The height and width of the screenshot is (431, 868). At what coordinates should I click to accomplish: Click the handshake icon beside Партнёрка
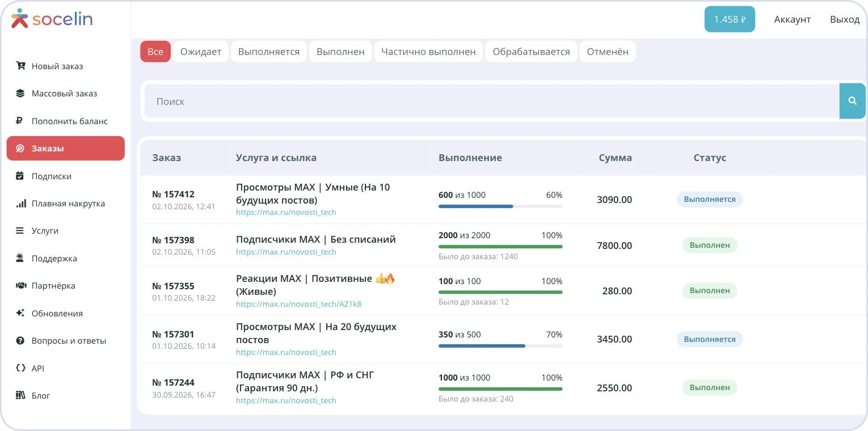click(21, 286)
